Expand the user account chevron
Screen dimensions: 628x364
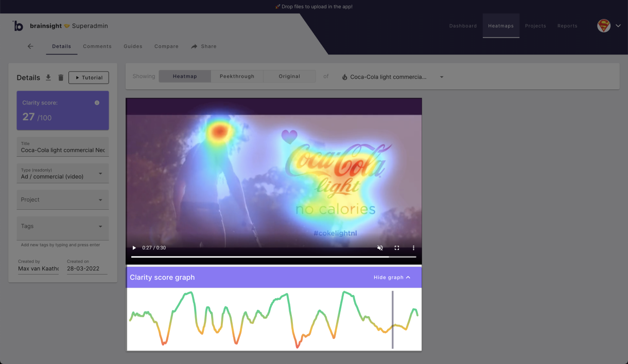click(618, 26)
